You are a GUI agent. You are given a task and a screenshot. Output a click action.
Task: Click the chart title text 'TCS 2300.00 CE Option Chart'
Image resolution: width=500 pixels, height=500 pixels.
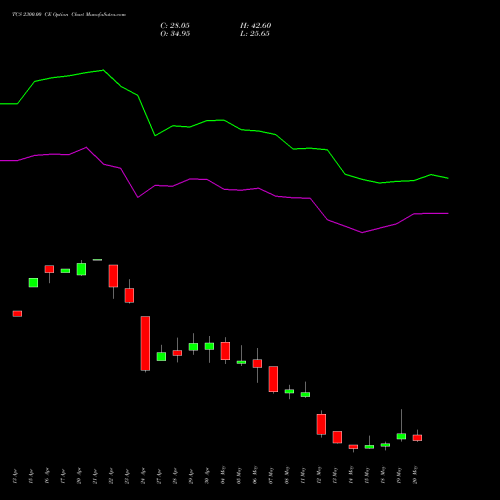tap(49, 15)
